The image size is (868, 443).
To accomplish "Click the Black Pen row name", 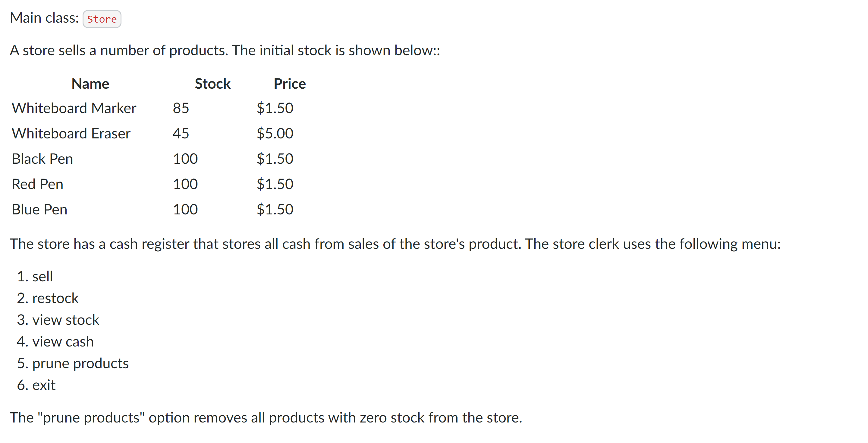I will [42, 159].
